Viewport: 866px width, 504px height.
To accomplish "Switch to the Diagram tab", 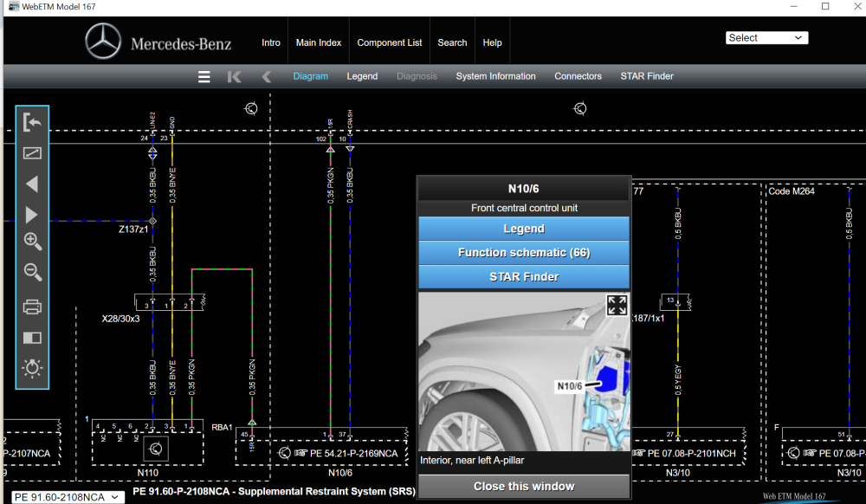I will point(310,76).
